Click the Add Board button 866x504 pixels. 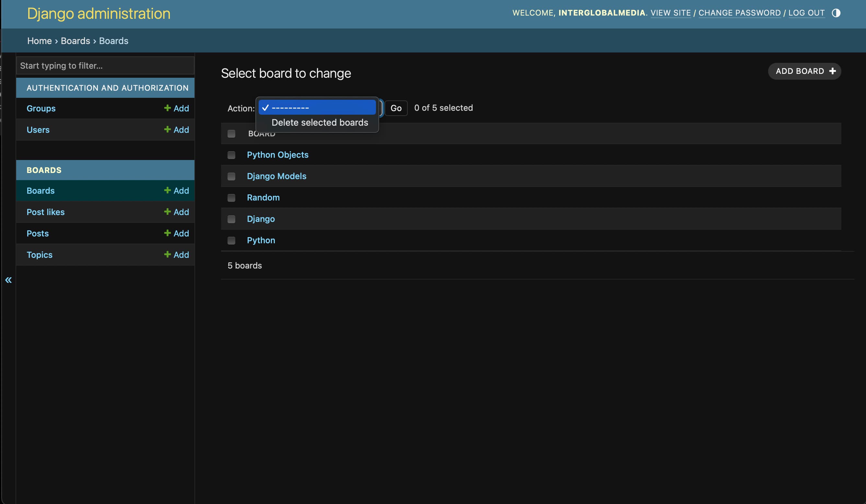pos(804,71)
